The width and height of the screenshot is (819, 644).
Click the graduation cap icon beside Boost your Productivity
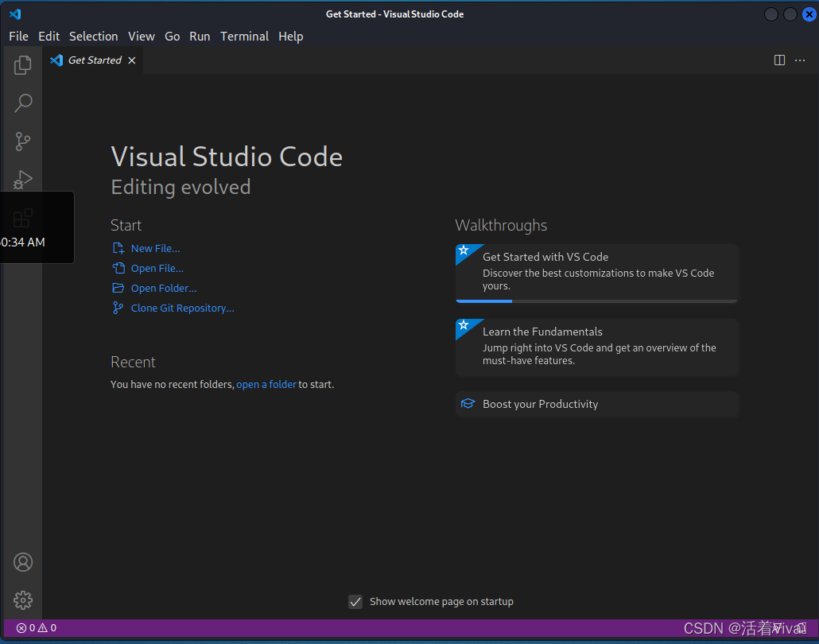468,404
